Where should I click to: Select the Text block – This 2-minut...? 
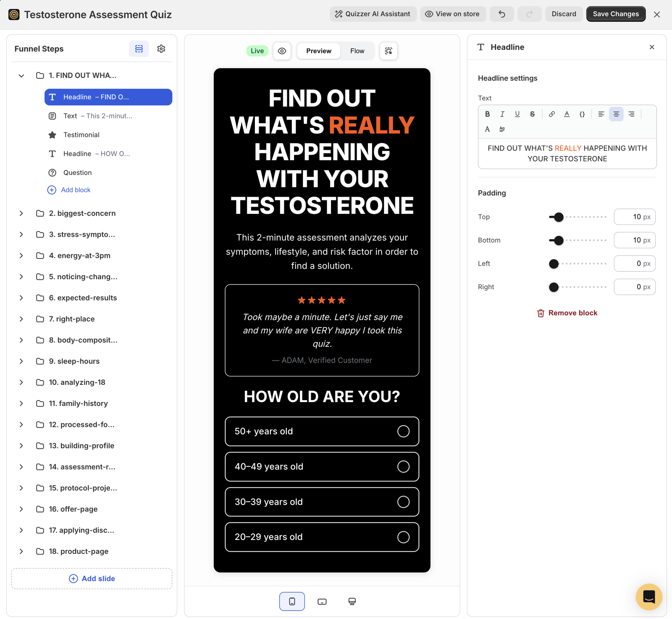click(108, 116)
